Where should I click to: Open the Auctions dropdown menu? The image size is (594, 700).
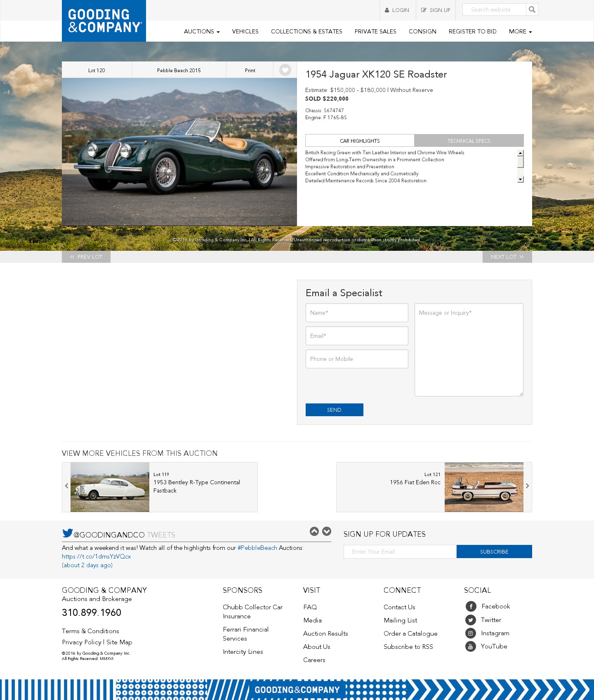click(x=202, y=31)
